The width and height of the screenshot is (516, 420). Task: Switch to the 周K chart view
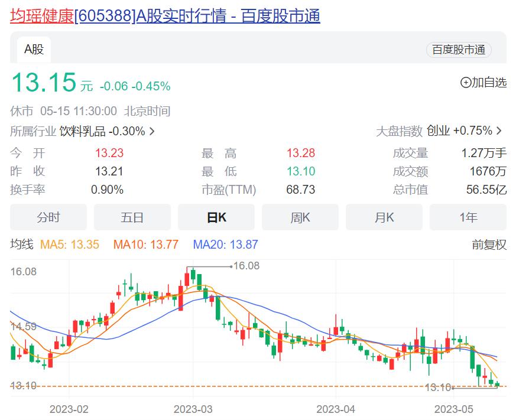300,217
